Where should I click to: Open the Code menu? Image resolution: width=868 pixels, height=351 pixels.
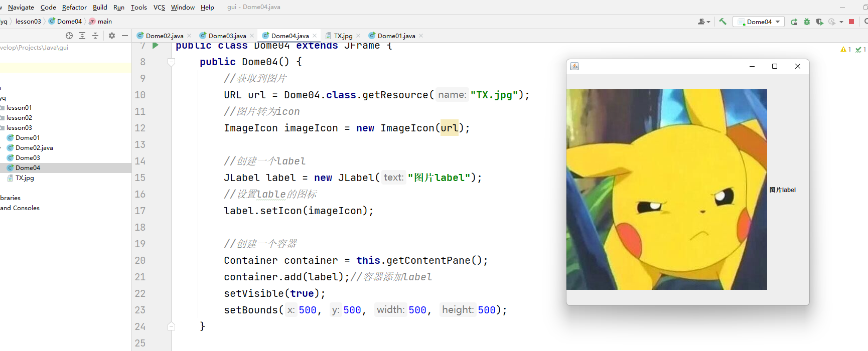click(48, 7)
